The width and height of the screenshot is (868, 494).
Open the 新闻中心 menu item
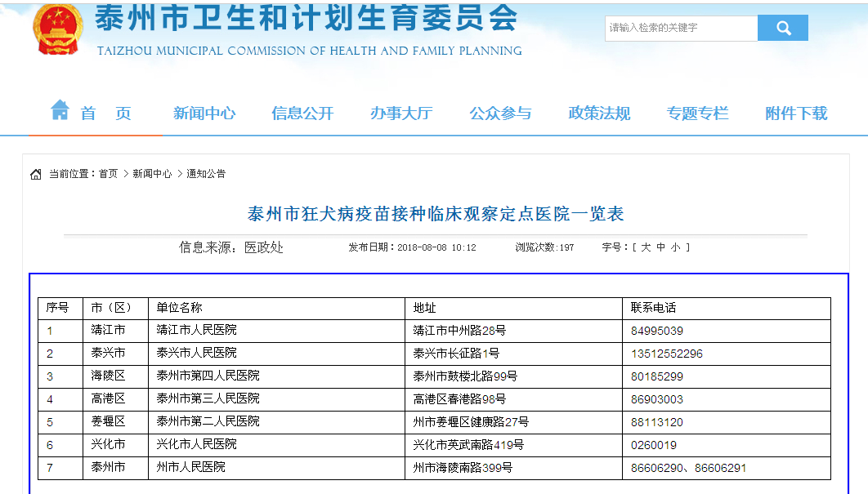point(204,113)
